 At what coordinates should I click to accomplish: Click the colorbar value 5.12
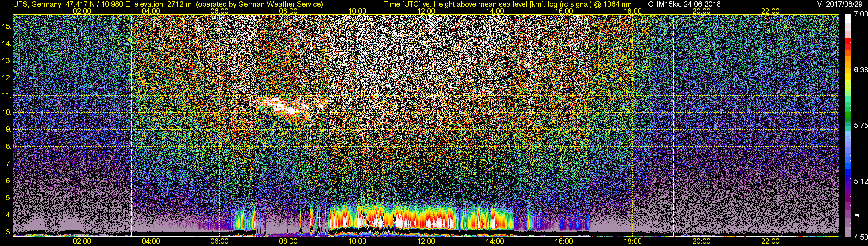[861, 181]
